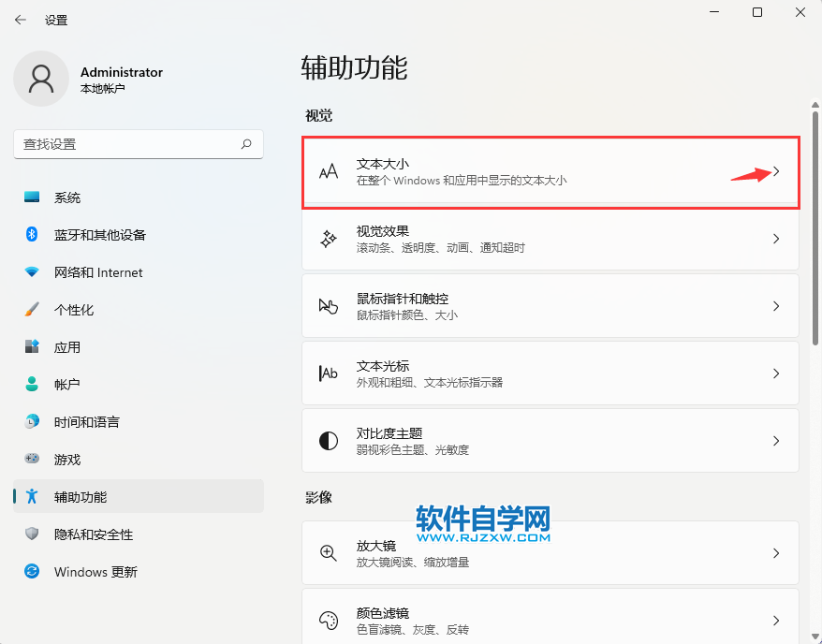The height and width of the screenshot is (644, 822).
Task: Click the Text size AA icon
Action: [x=328, y=172]
